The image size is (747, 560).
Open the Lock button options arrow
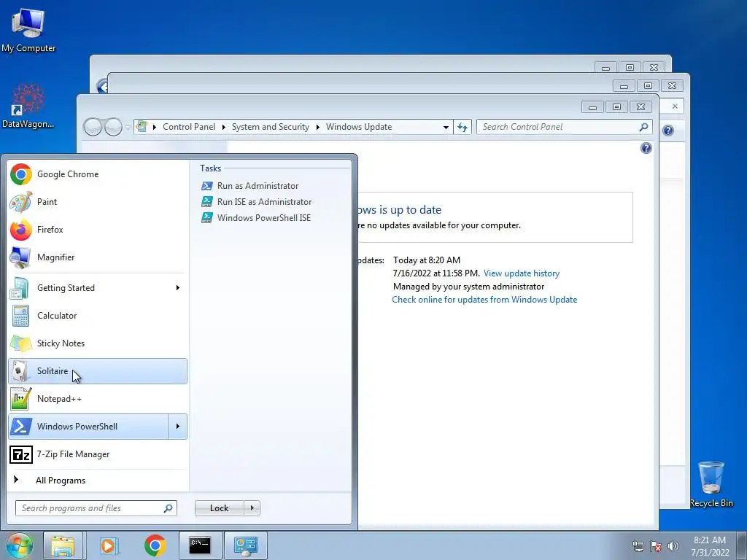[x=252, y=508]
